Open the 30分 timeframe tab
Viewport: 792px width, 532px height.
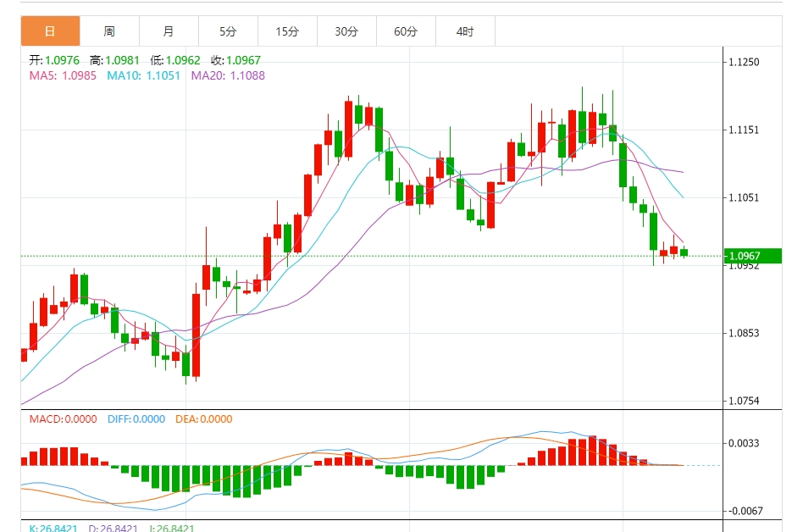(x=346, y=31)
